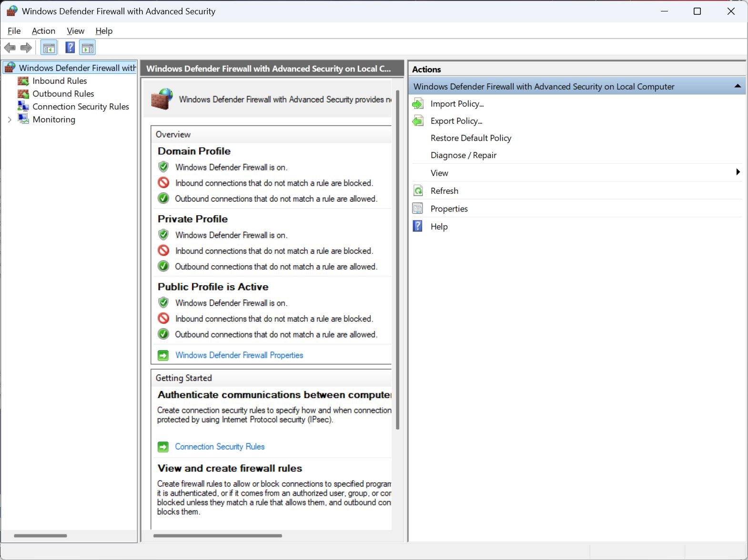
Task: Click Restore Default Policy action
Action: coord(471,138)
